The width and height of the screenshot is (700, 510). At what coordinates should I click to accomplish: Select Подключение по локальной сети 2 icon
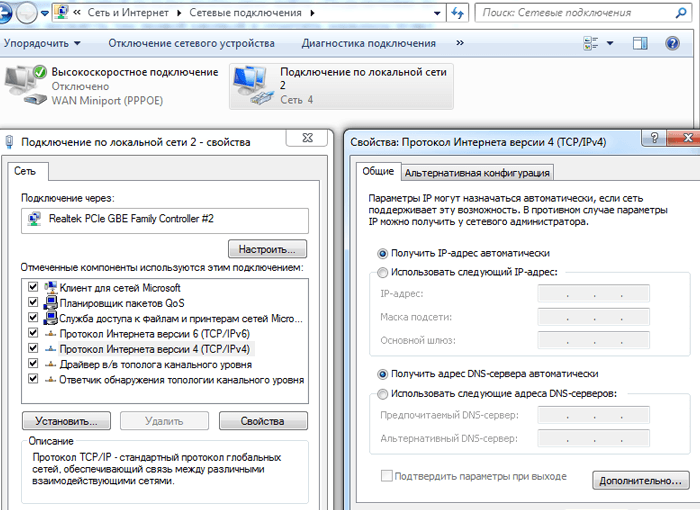[x=252, y=85]
